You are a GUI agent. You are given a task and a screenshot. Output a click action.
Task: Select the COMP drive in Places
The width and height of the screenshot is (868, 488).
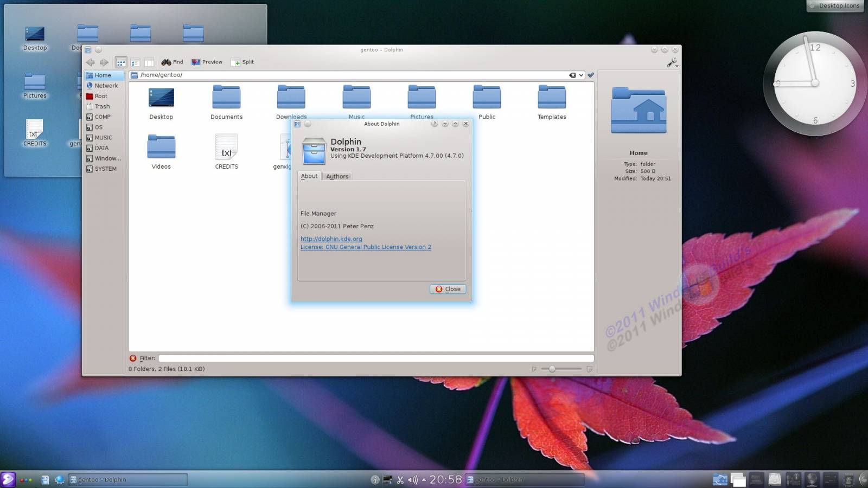pyautogui.click(x=105, y=117)
